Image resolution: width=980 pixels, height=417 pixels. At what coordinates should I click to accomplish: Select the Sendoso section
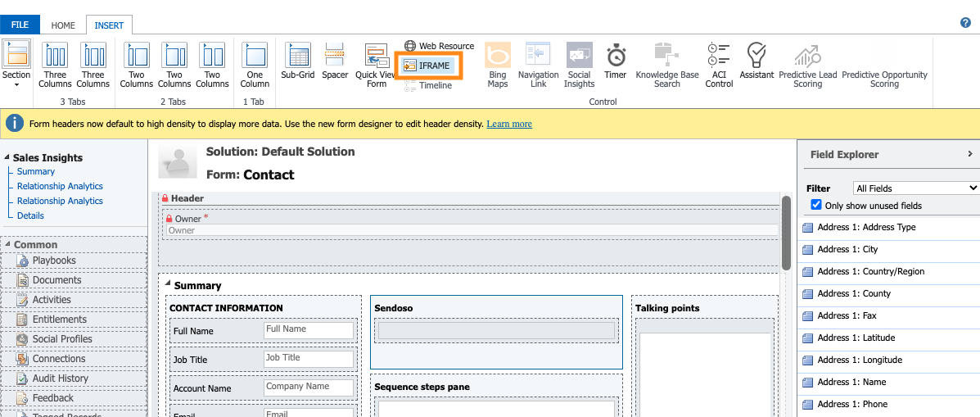click(496, 332)
